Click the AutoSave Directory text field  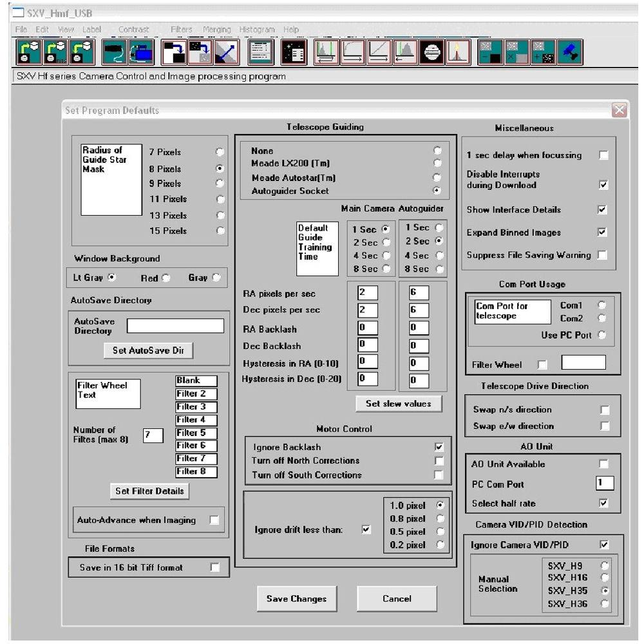point(175,326)
